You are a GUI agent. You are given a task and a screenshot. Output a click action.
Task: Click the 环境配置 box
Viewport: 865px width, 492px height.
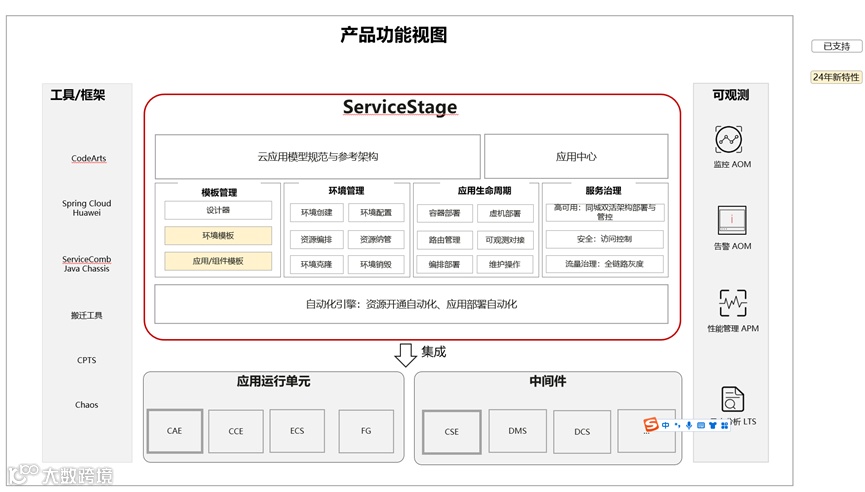(376, 212)
